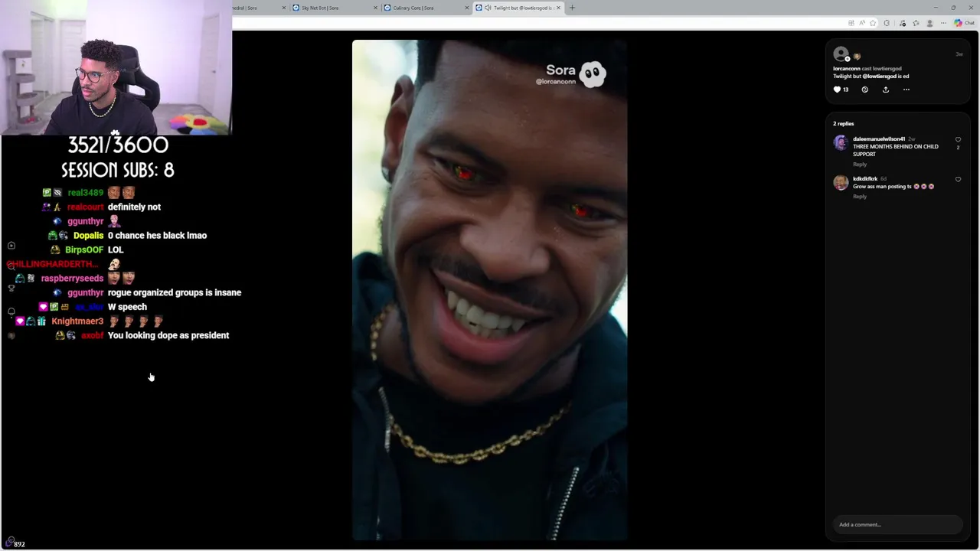The height and width of the screenshot is (551, 980).
Task: Close the Twilight Sora tab
Action: tap(558, 8)
